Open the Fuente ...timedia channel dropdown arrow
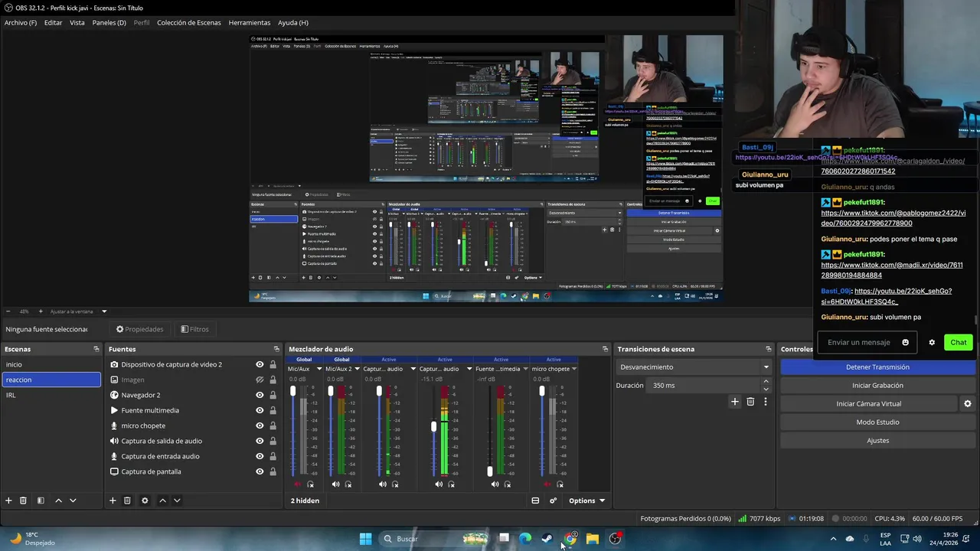980x551 pixels. (526, 369)
